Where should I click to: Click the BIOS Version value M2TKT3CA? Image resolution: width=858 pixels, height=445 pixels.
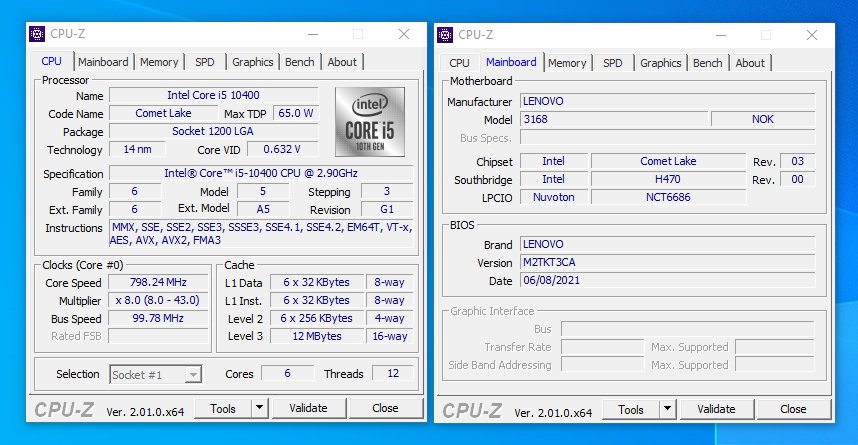pos(668,263)
